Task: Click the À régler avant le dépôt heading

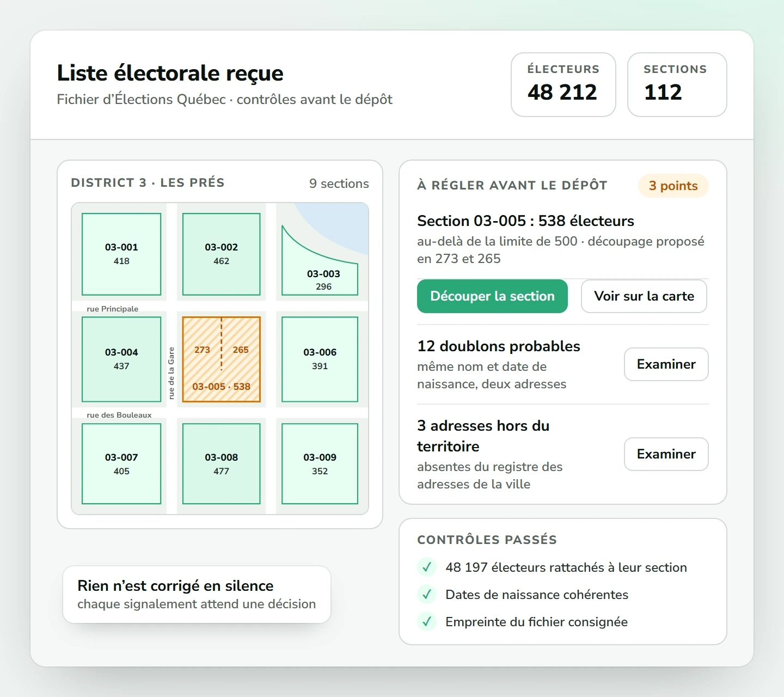Action: pyautogui.click(x=512, y=185)
